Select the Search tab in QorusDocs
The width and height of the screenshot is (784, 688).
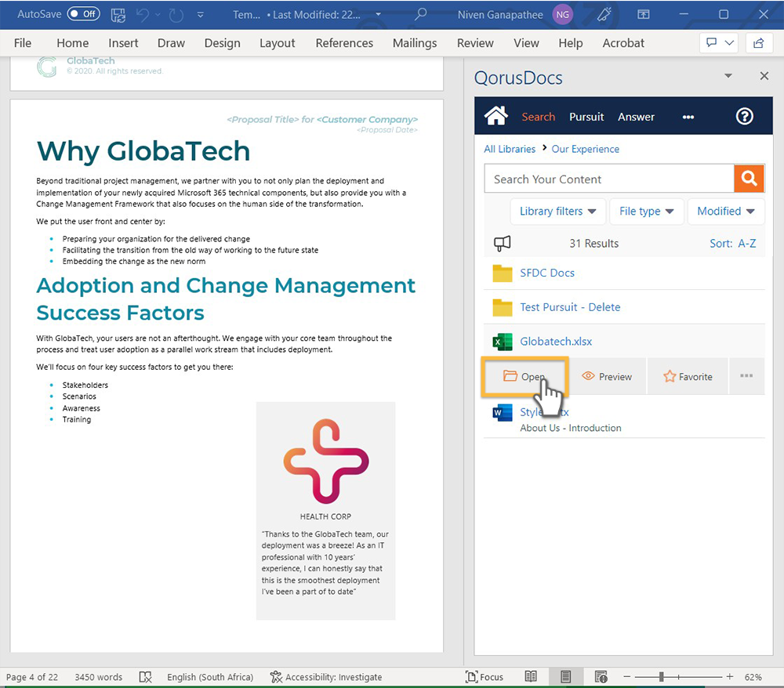[538, 117]
